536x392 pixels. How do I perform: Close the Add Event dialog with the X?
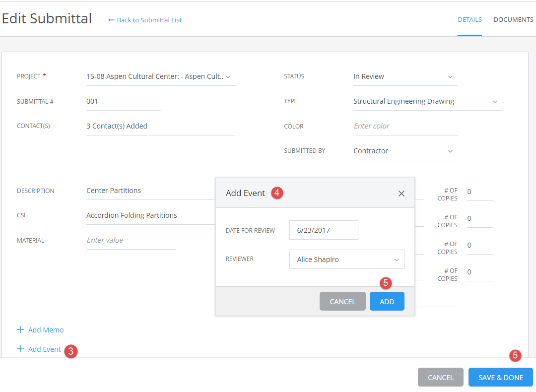(x=401, y=194)
